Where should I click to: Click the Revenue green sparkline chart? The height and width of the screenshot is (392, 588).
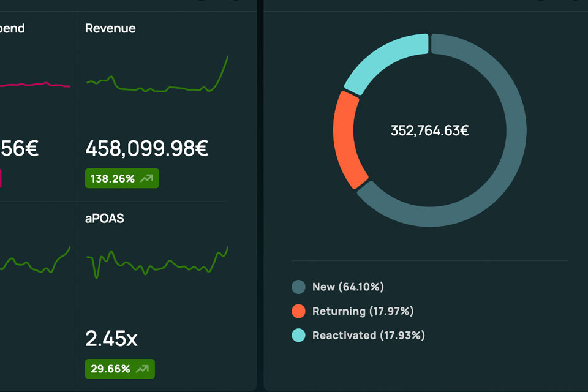157,74
